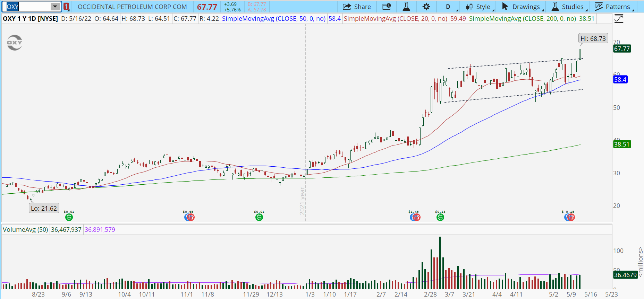The height and width of the screenshot is (299, 644).
Task: Click the 36,467,937 volume value
Action: (66, 229)
